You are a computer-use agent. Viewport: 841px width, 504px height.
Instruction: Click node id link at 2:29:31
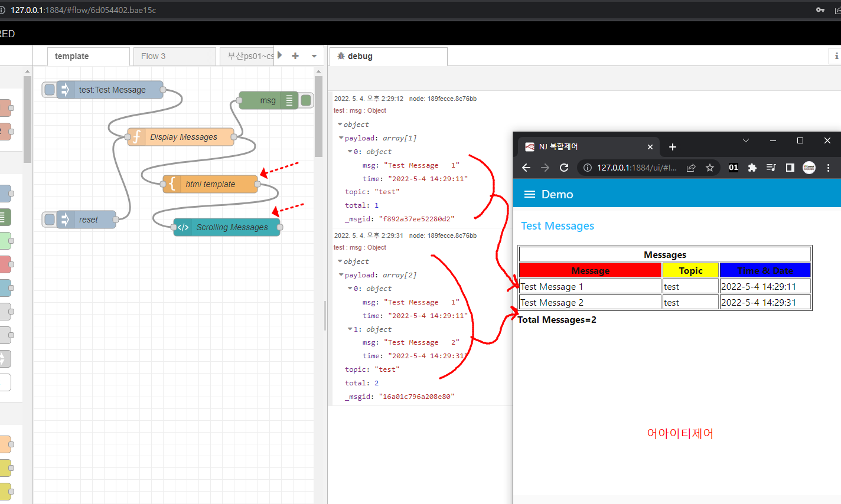(443, 235)
